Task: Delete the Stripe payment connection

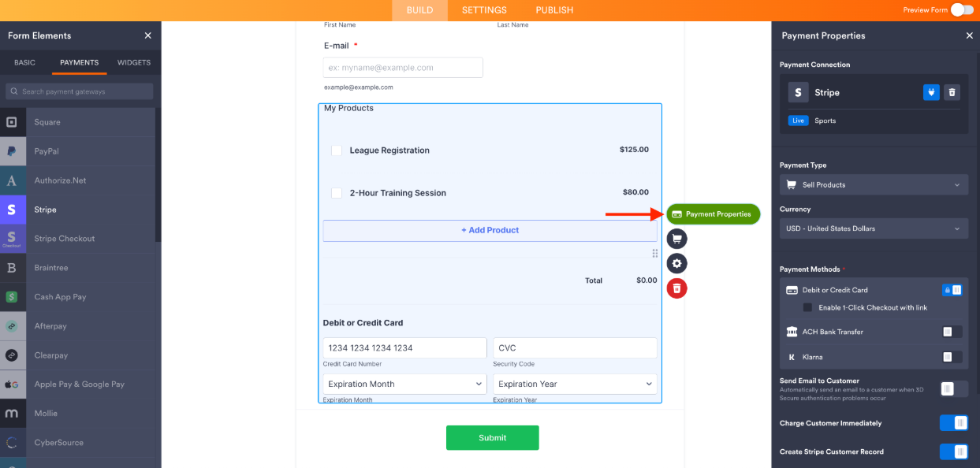Action: click(952, 92)
